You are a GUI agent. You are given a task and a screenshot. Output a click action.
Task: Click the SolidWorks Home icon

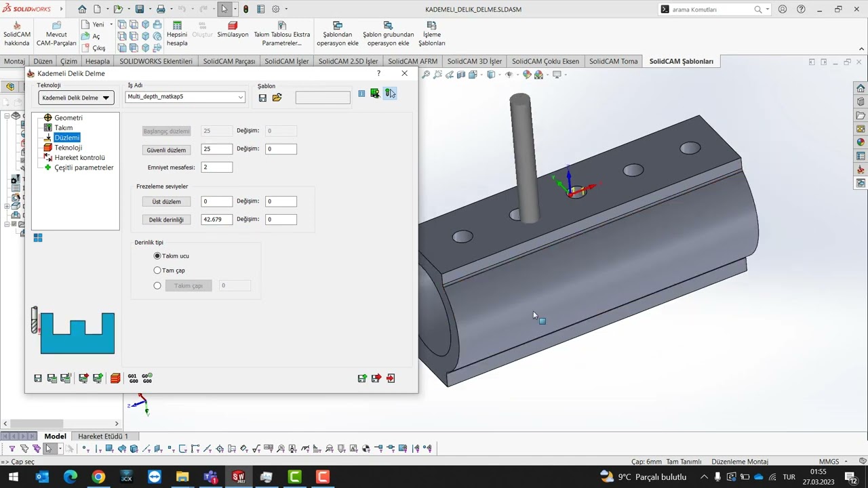coord(82,9)
